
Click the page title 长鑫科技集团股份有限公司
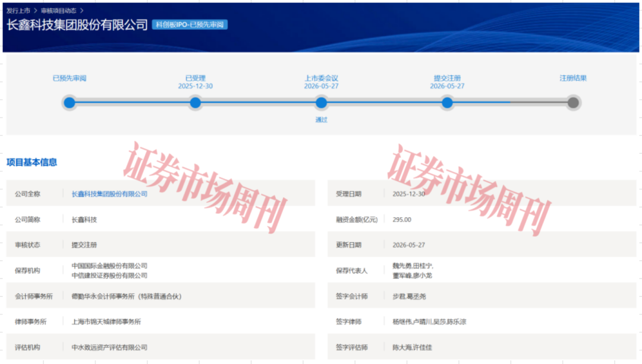77,25
